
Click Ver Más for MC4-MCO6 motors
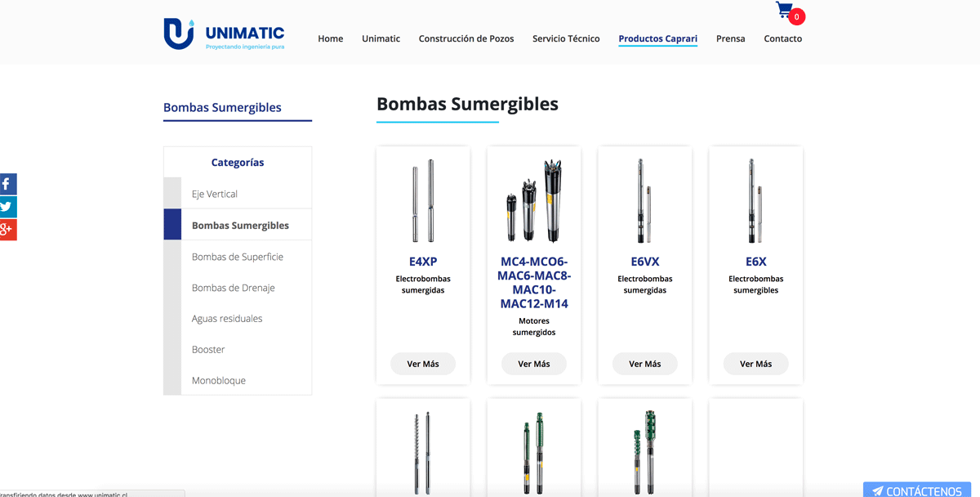534,364
